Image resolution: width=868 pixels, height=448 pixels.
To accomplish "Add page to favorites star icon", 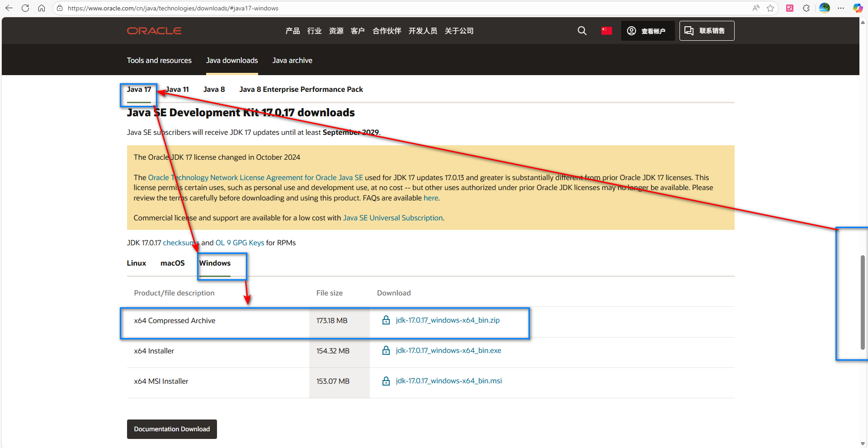I will click(x=770, y=8).
